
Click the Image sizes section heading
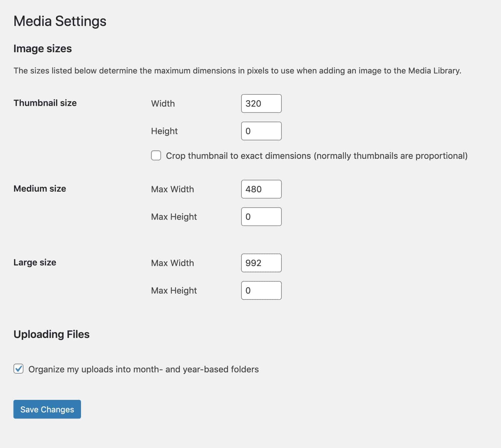point(43,48)
